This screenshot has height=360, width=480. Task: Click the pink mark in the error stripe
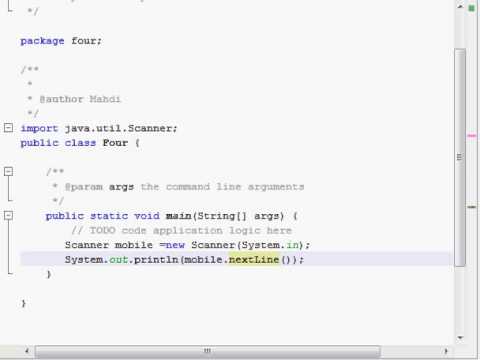tap(472, 136)
